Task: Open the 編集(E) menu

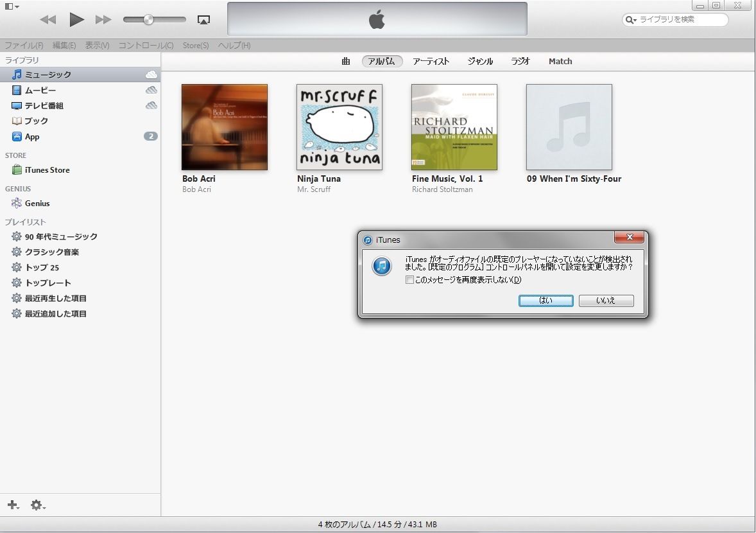Action: (64, 46)
